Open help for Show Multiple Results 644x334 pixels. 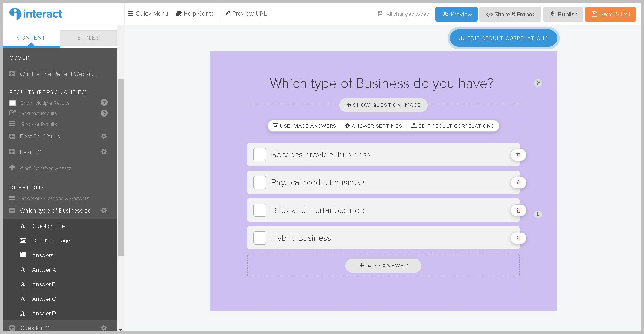coord(104,102)
